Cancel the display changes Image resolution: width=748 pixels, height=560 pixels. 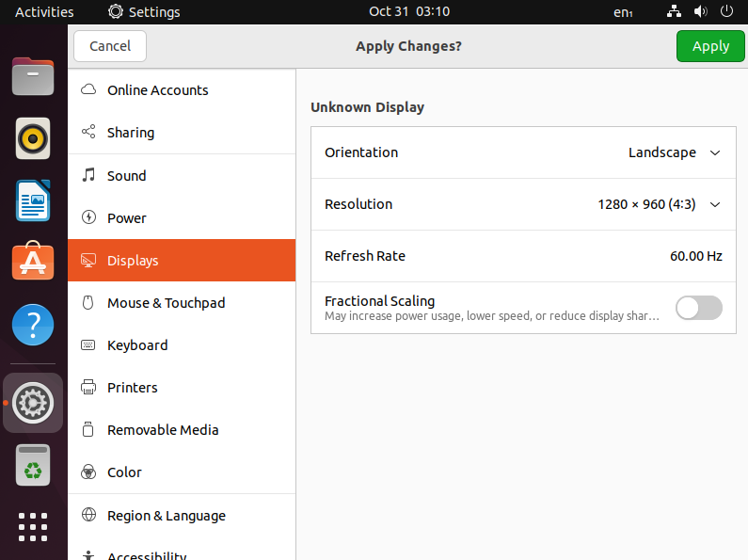(110, 46)
